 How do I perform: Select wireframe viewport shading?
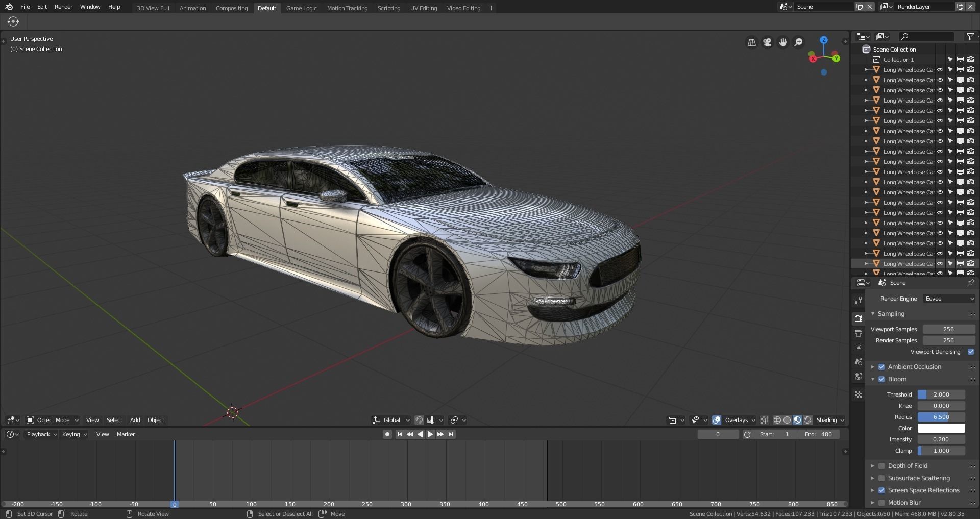pos(777,420)
